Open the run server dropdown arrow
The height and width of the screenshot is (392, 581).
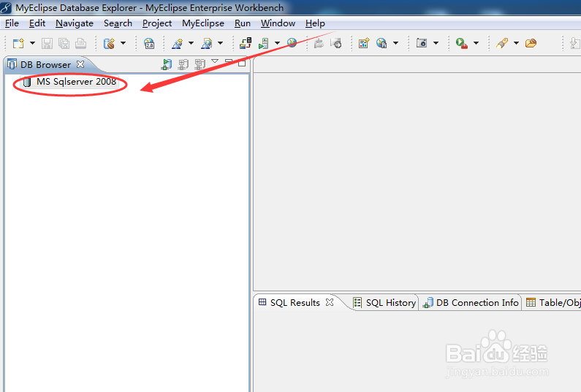point(277,43)
